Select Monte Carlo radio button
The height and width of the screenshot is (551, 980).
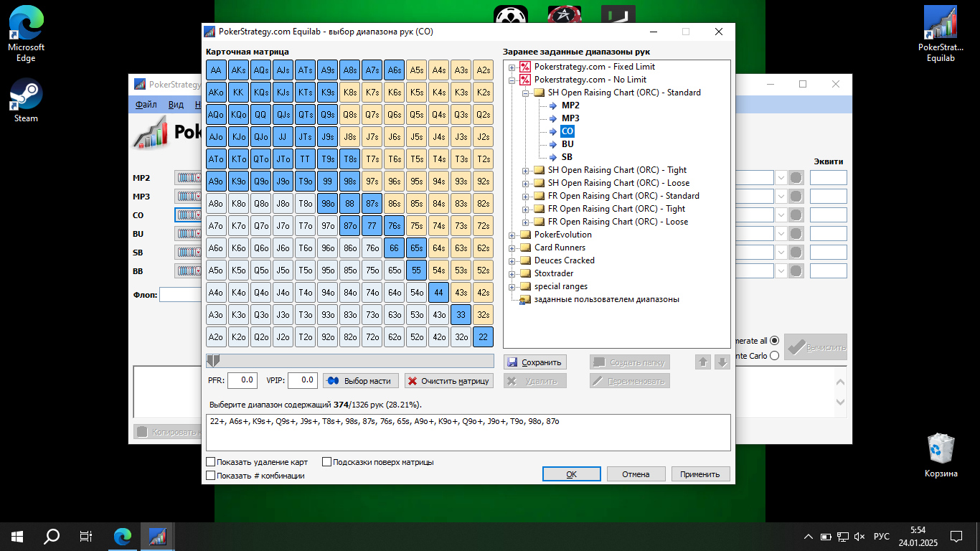[x=774, y=356]
